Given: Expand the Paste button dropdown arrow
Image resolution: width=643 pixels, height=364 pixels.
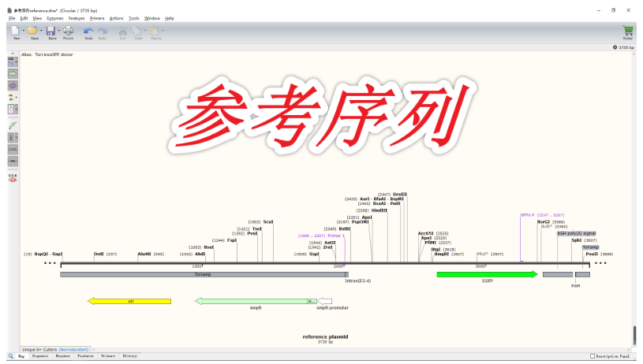Looking at the screenshot, I should point(163,31).
